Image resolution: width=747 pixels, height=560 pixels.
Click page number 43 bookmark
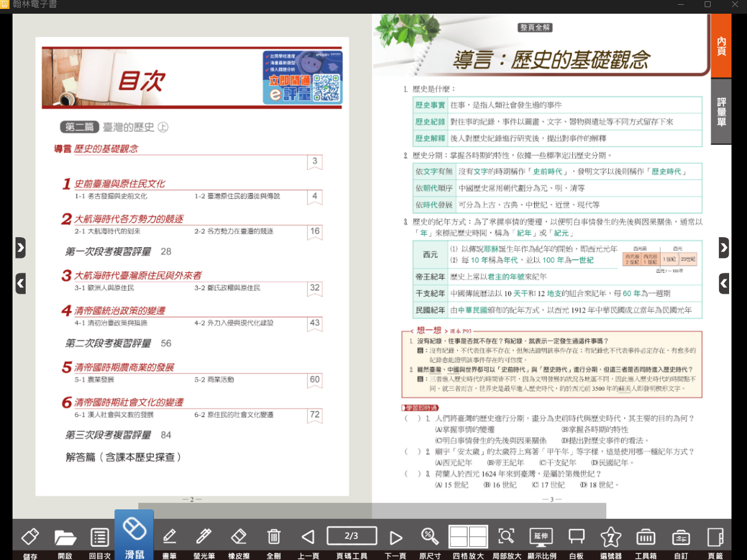click(x=315, y=324)
